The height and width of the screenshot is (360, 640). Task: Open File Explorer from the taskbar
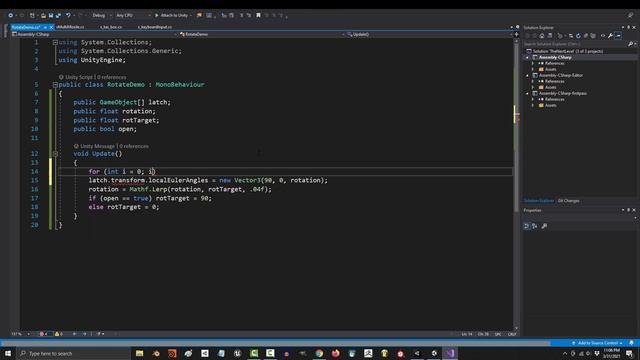click(140, 353)
